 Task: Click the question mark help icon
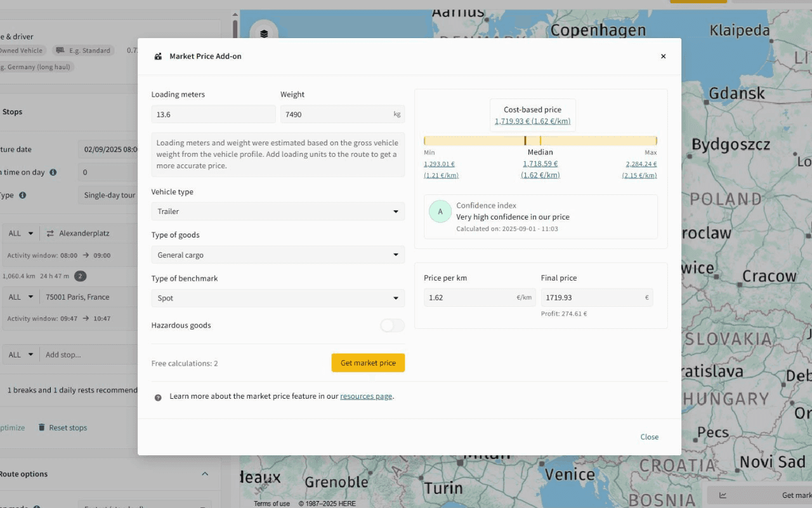(x=158, y=397)
